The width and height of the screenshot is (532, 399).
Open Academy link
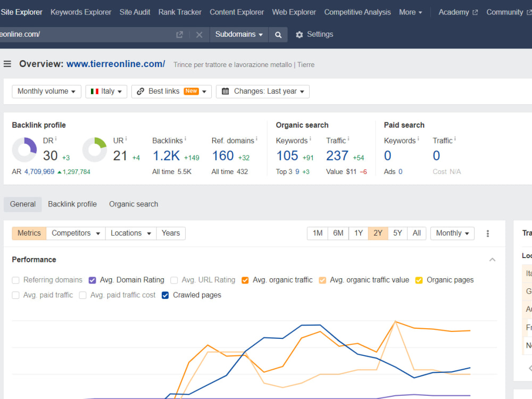(458, 12)
